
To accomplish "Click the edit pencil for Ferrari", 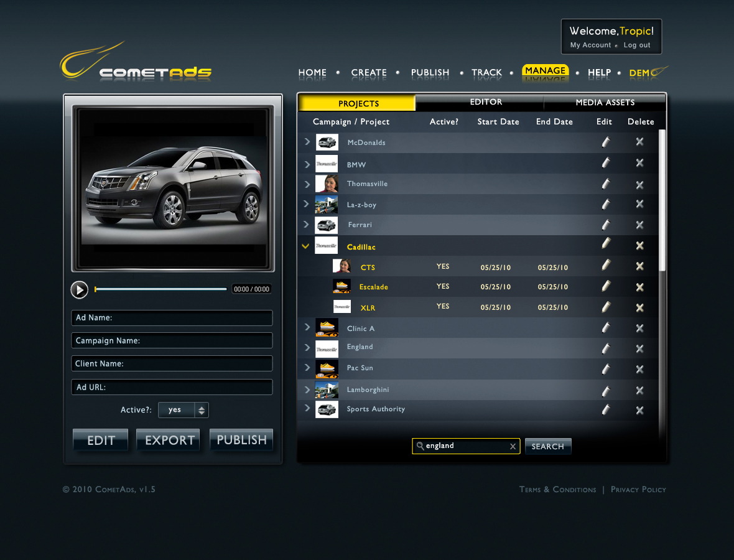I will coord(606,225).
